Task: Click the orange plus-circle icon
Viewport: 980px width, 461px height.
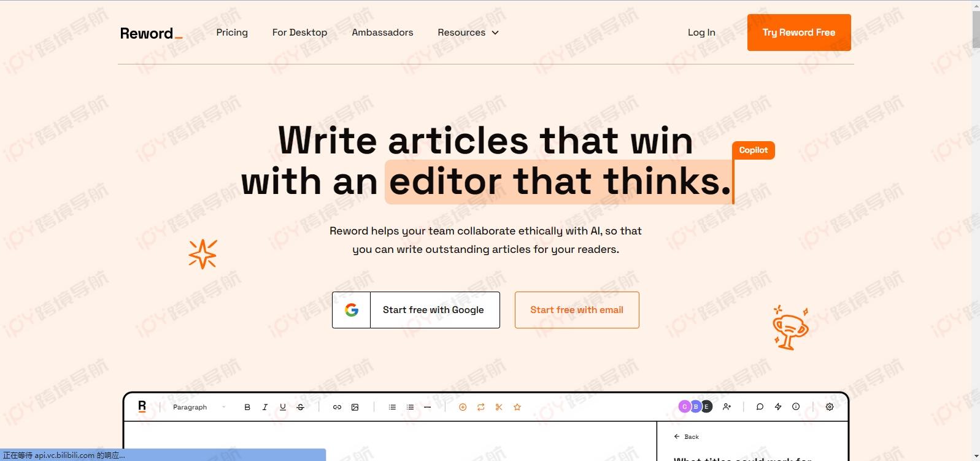Action: click(x=463, y=407)
